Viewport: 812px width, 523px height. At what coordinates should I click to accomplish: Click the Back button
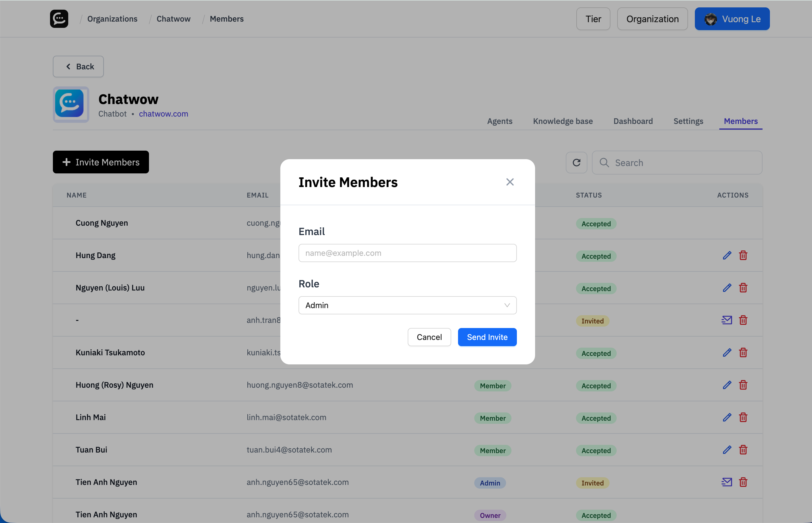[78, 67]
